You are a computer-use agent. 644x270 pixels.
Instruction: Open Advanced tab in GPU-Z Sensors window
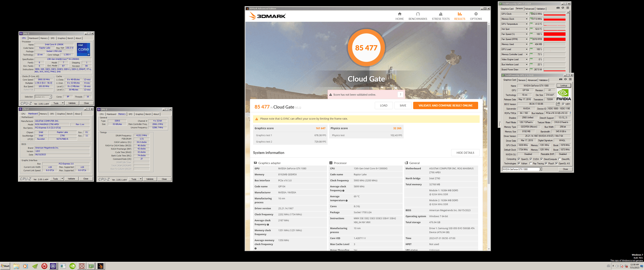529,9
